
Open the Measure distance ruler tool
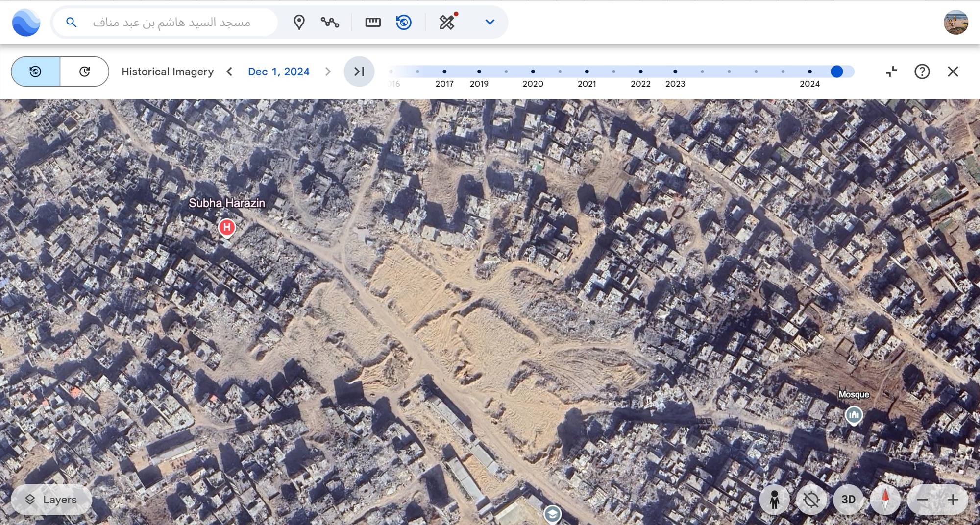click(x=373, y=23)
